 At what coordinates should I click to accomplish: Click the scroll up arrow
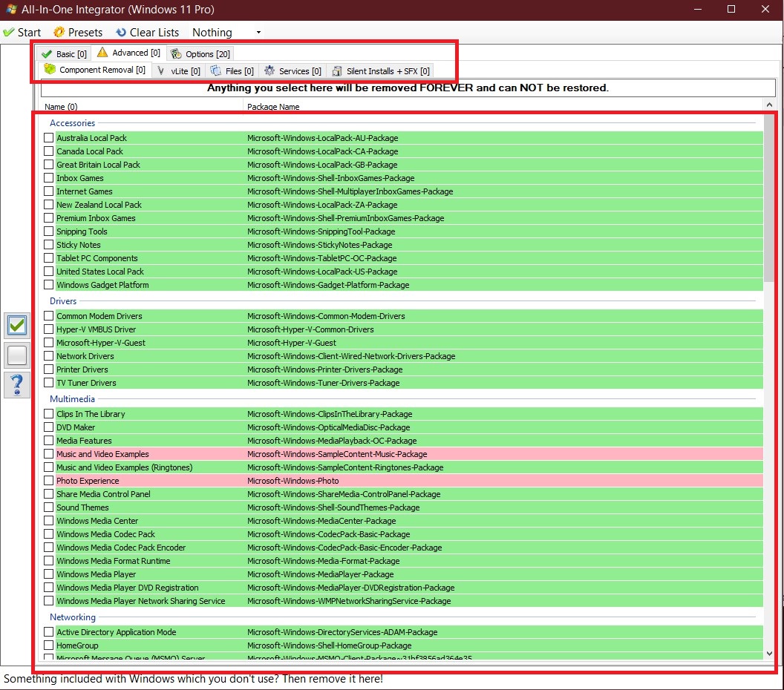tap(769, 105)
